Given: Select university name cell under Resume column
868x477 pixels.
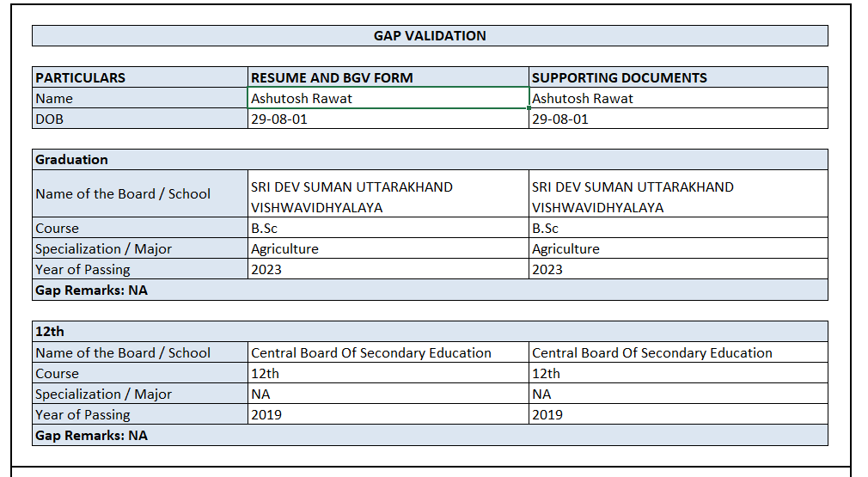Looking at the screenshot, I should coord(388,197).
